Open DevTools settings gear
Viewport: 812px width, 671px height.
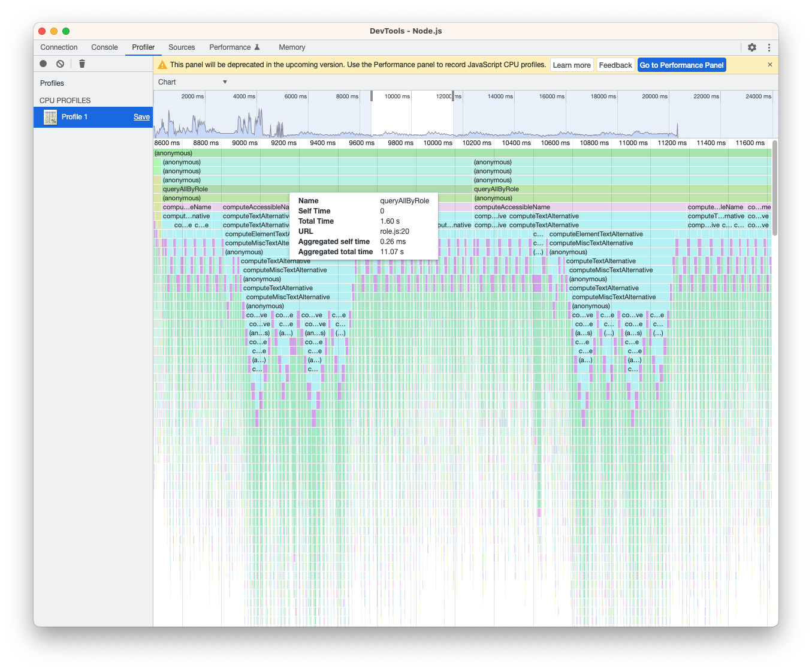752,47
